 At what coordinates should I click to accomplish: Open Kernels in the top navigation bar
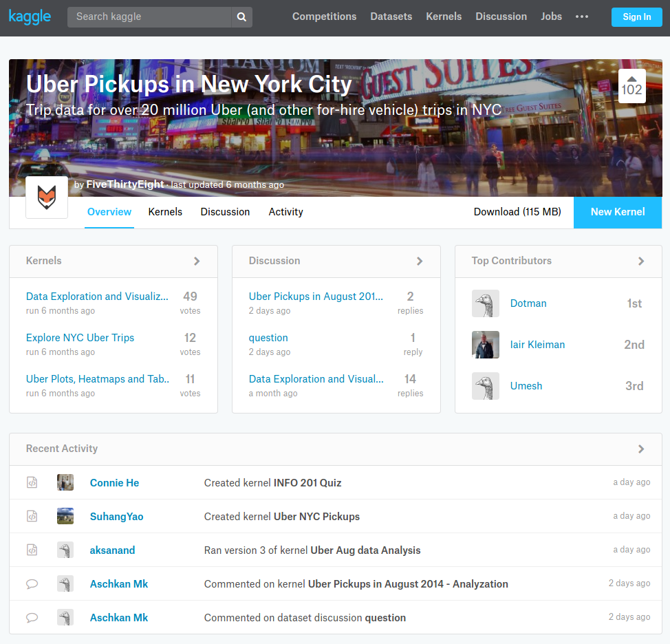[x=444, y=17]
